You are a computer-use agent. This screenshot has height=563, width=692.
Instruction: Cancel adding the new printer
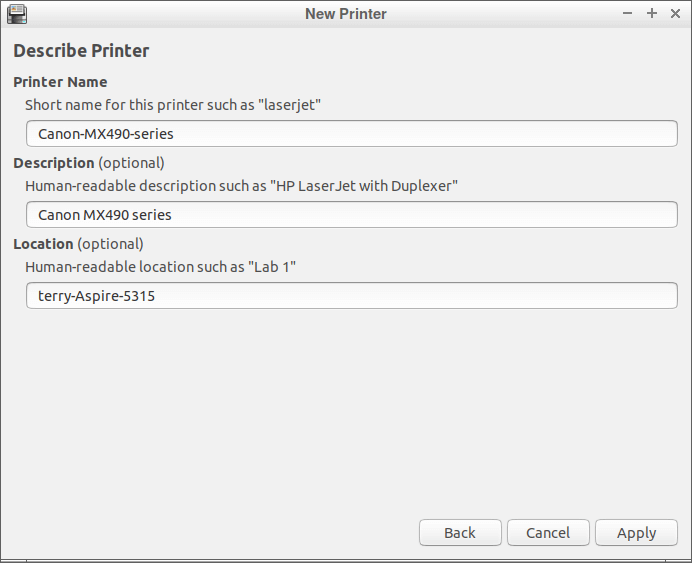point(548,533)
